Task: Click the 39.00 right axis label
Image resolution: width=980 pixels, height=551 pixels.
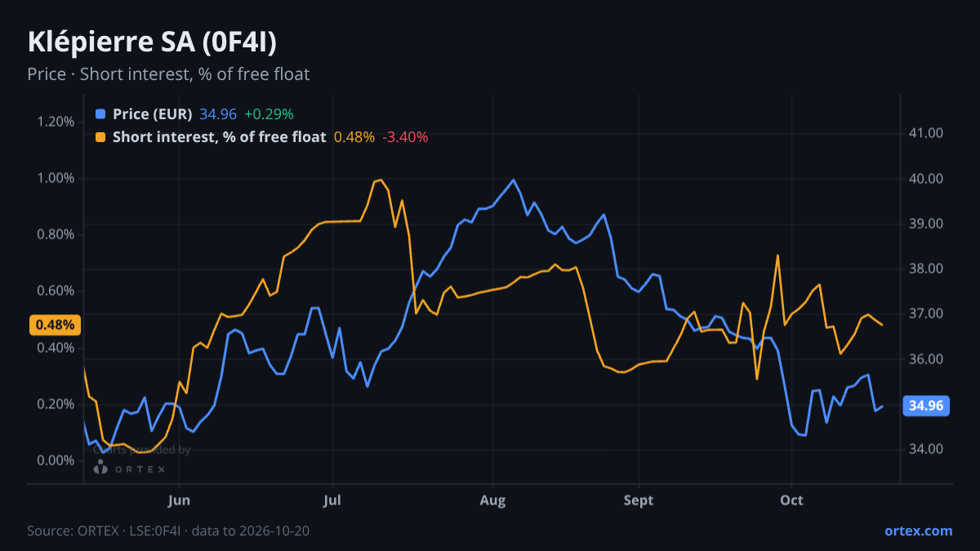Action: tap(925, 224)
